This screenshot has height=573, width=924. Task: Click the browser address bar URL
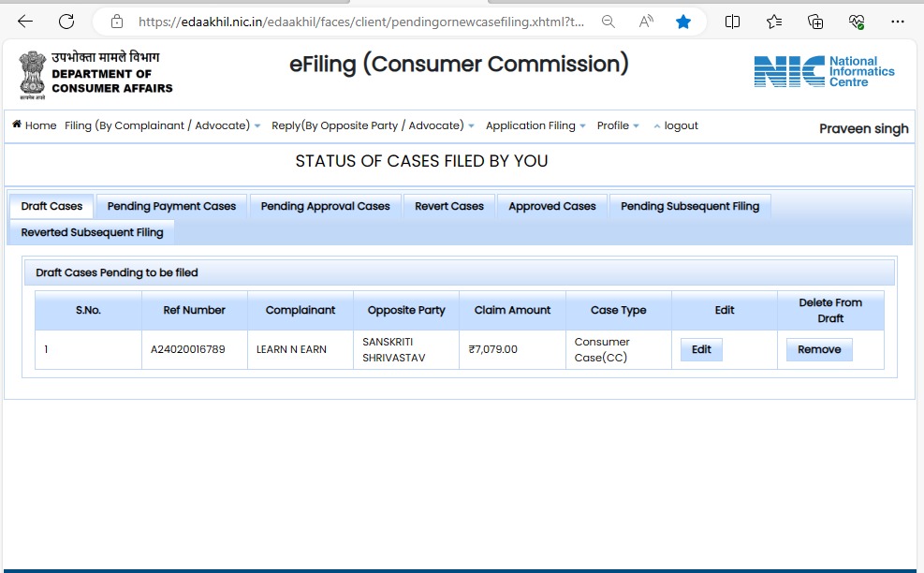tap(360, 22)
